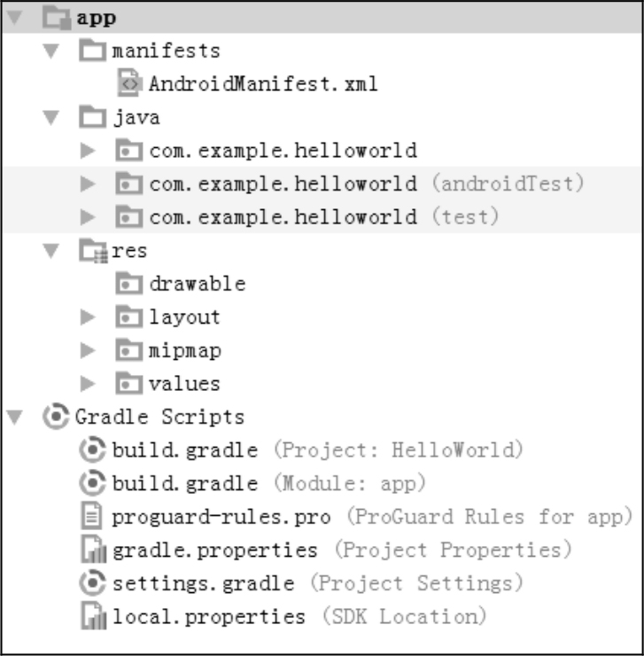Expand the layout folder arrow

[x=87, y=317]
